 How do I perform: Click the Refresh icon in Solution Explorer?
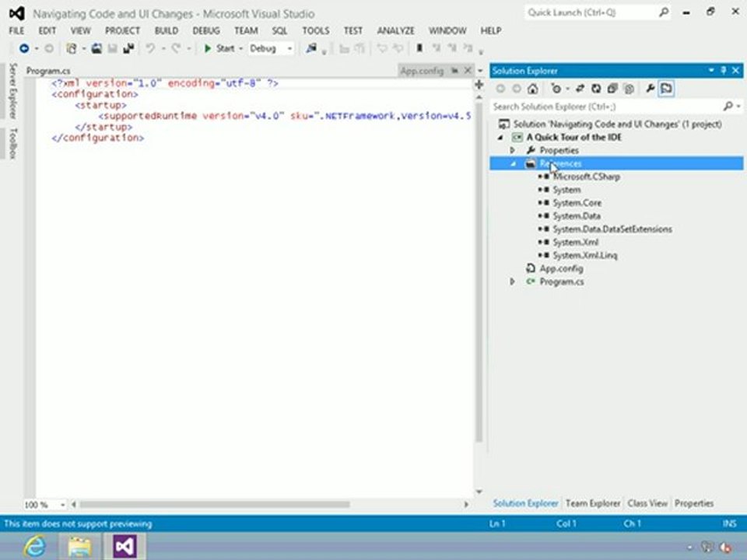click(596, 89)
